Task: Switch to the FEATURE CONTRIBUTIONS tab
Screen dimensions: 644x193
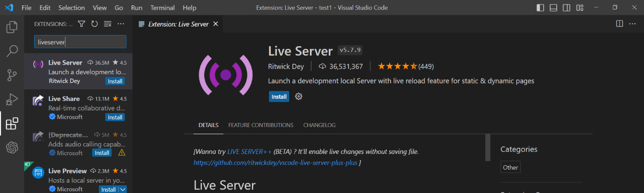Action: 261,125
